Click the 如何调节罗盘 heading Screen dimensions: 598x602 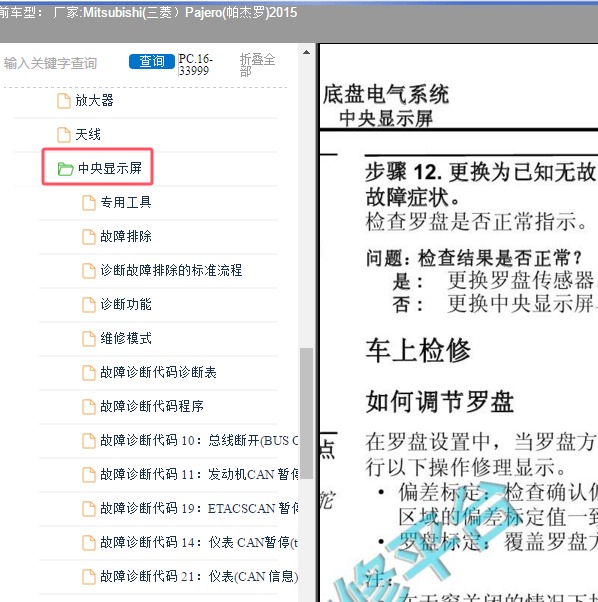tap(440, 402)
